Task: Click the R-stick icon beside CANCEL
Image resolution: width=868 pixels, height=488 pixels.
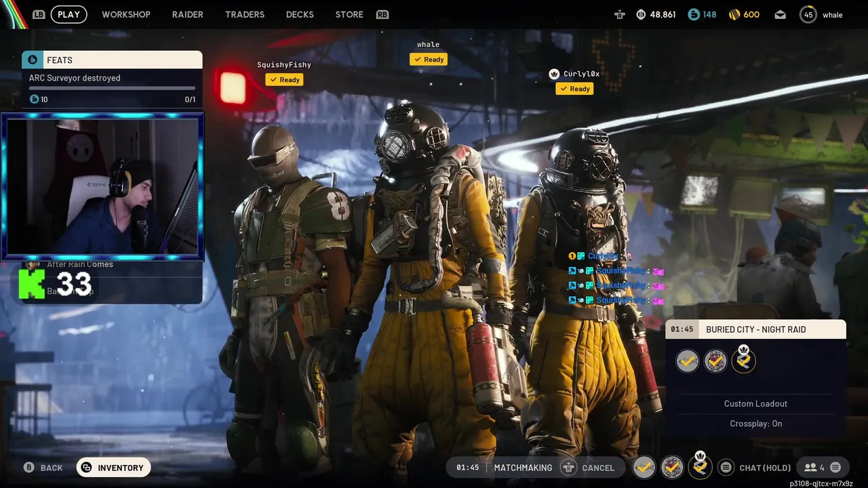Action: pos(568,468)
